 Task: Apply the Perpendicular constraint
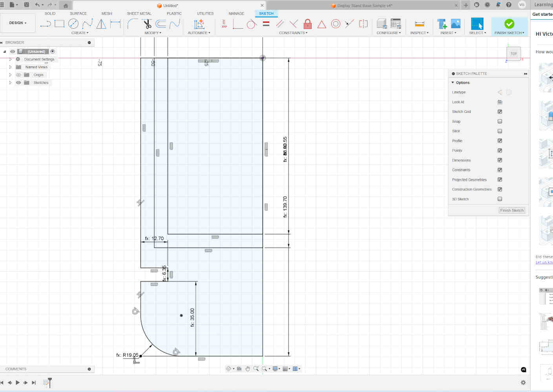point(294,24)
